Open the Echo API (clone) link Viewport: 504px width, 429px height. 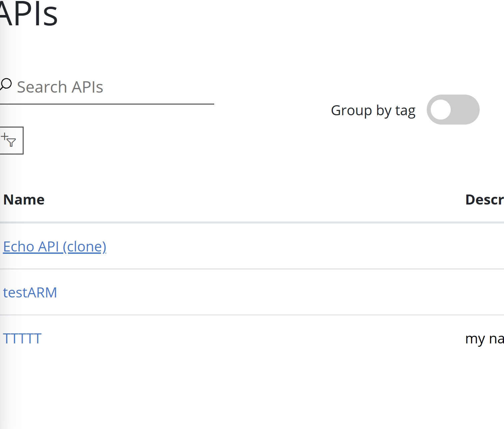pyautogui.click(x=55, y=247)
